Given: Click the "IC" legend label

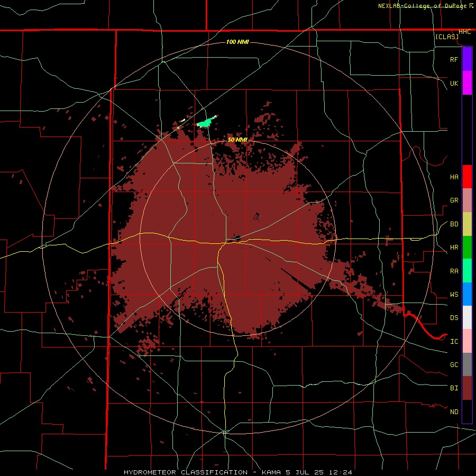Looking at the screenshot, I should (454, 341).
